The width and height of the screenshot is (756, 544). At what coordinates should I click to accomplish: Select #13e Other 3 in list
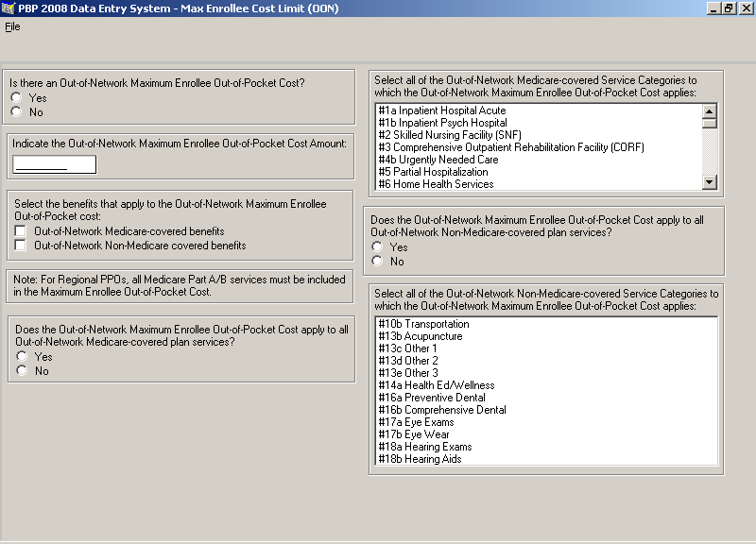click(x=546, y=373)
